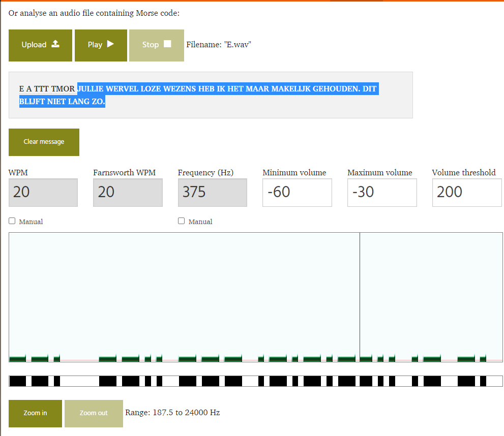The height and width of the screenshot is (436, 504).
Task: Click the Filename "E.wav" label
Action: [x=219, y=45]
